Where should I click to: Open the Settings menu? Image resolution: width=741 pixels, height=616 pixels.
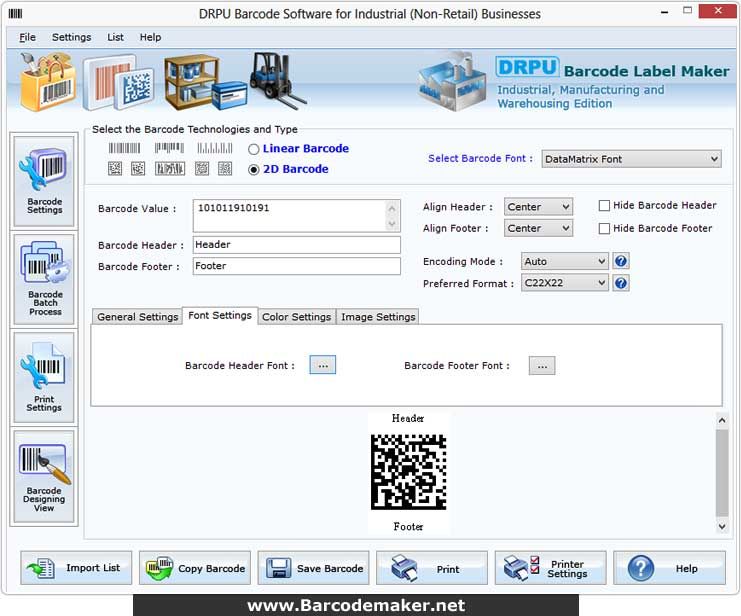click(x=71, y=37)
